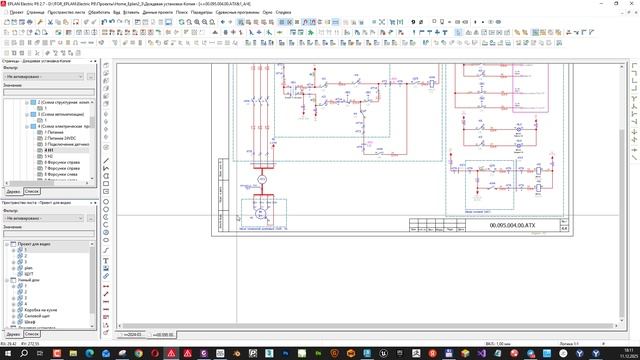
Task: Open the layout space filter dropdown
Action: point(44,218)
